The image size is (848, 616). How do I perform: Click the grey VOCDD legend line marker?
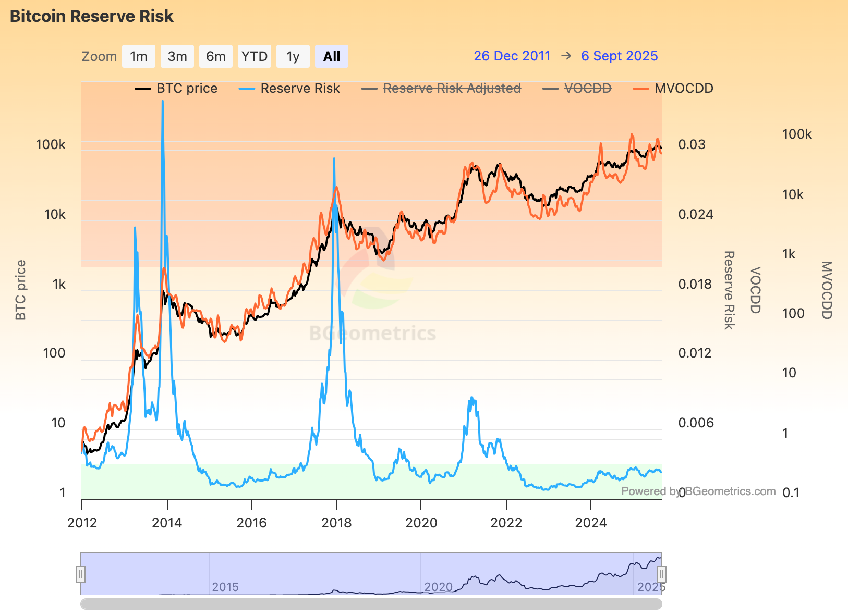click(x=550, y=89)
